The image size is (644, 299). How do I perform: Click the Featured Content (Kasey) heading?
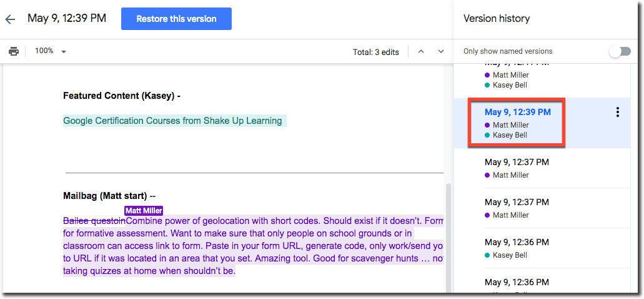coord(122,96)
